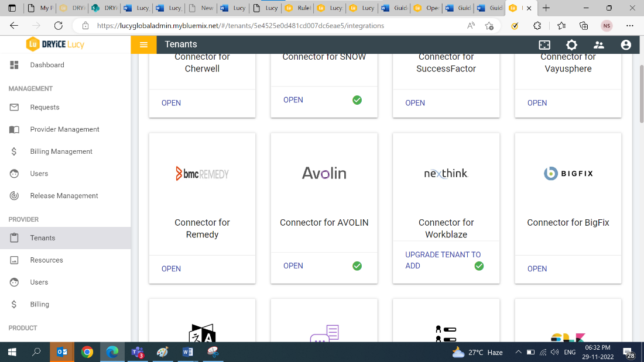The width and height of the screenshot is (644, 362).
Task: Click the Windows Start button
Action: 12,352
